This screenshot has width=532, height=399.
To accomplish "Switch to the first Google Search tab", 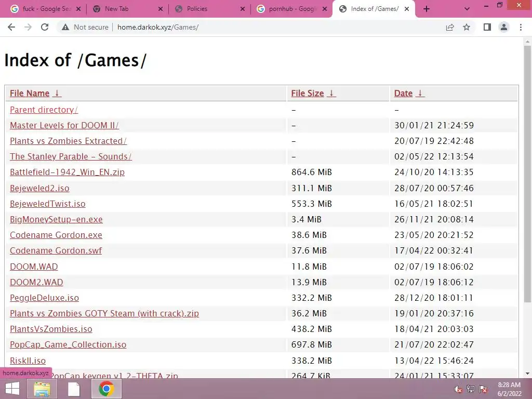I will point(45,9).
